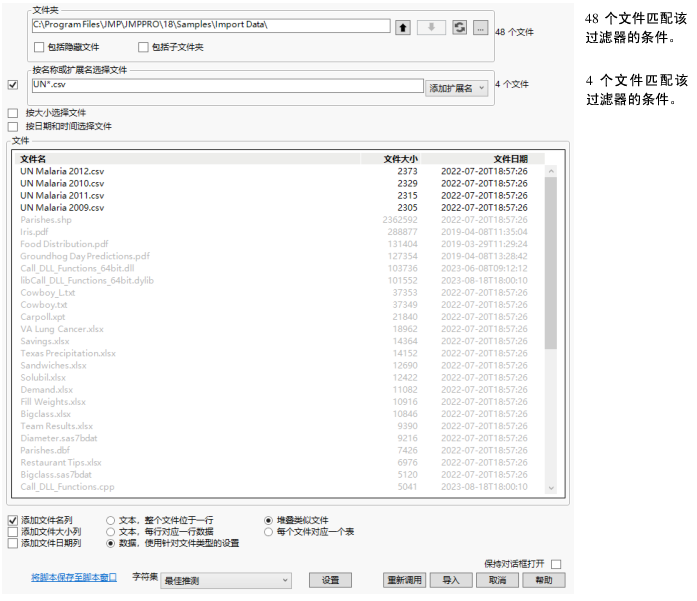Select file Restaurant Tips.xlsx
Viewport: 697px width, 601px height.
[61, 463]
